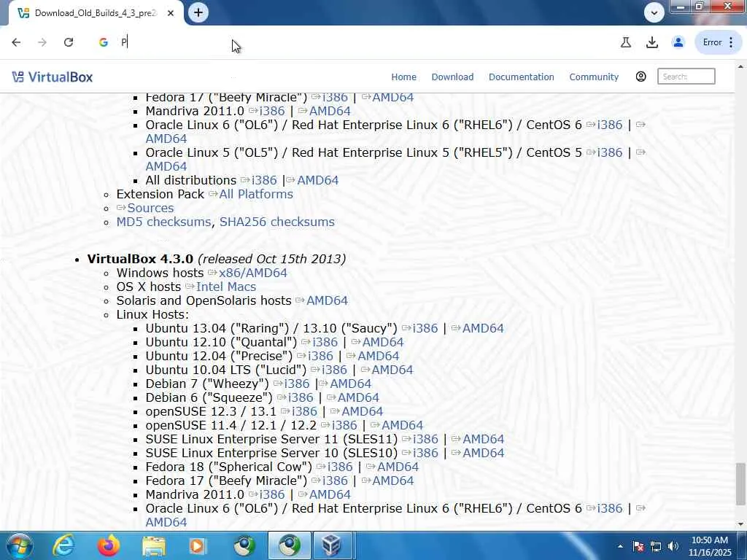
Task: Download openSUSE 12.3 / 13.1 AMD64 package
Action: pyautogui.click(x=362, y=411)
